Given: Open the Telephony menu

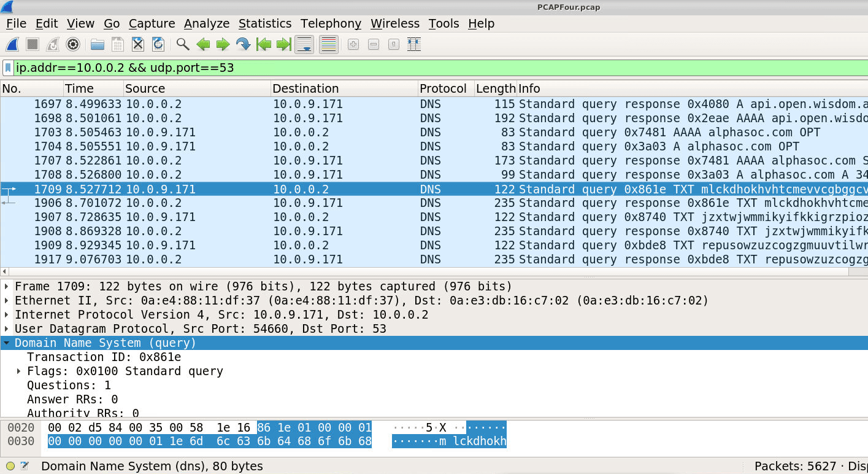Looking at the screenshot, I should [x=331, y=23].
